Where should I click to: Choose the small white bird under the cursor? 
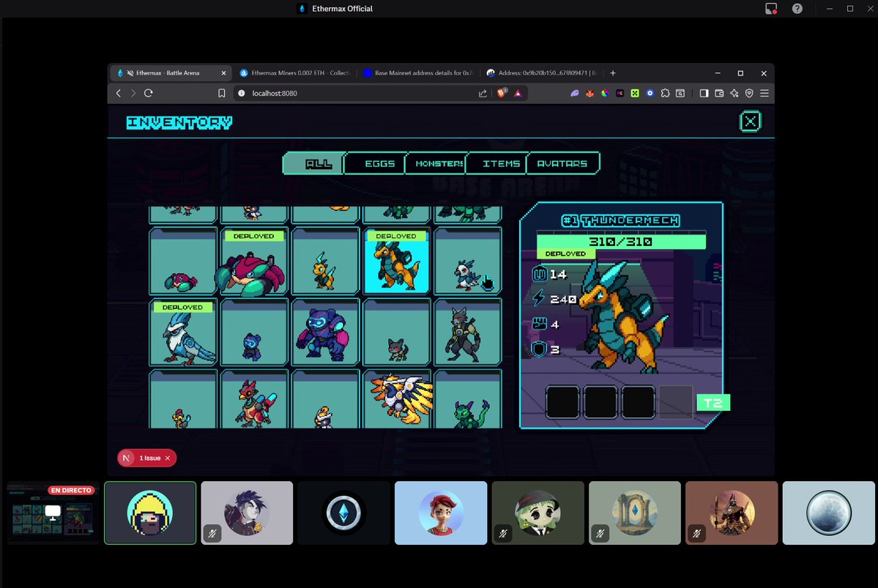point(467,261)
